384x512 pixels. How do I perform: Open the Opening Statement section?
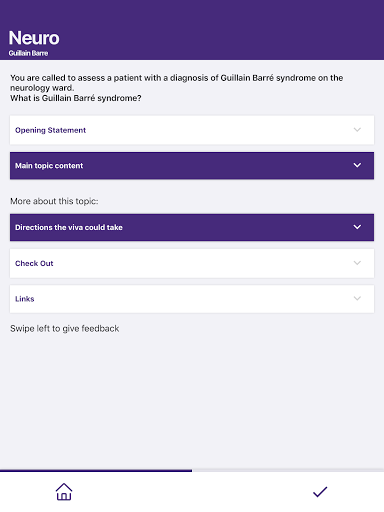[x=192, y=130]
